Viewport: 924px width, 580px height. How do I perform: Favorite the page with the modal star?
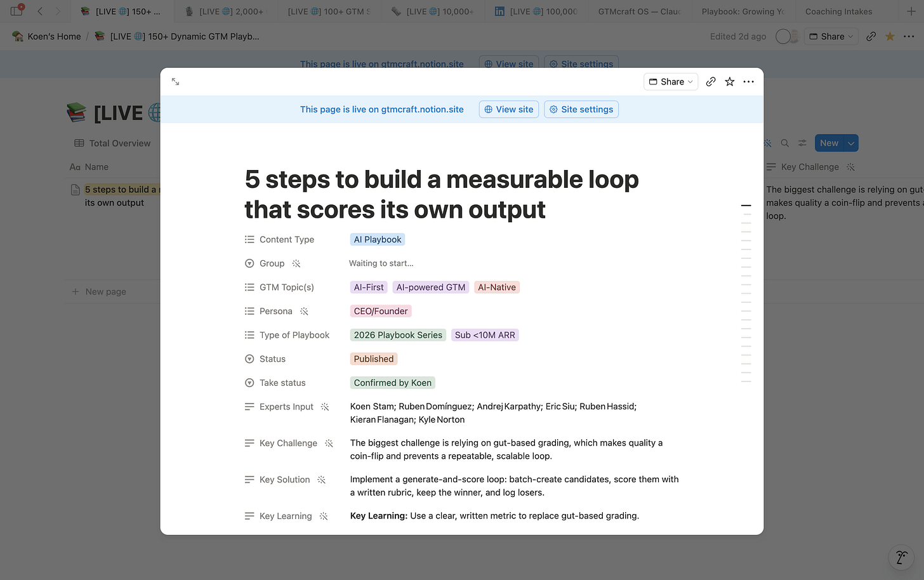coord(730,82)
